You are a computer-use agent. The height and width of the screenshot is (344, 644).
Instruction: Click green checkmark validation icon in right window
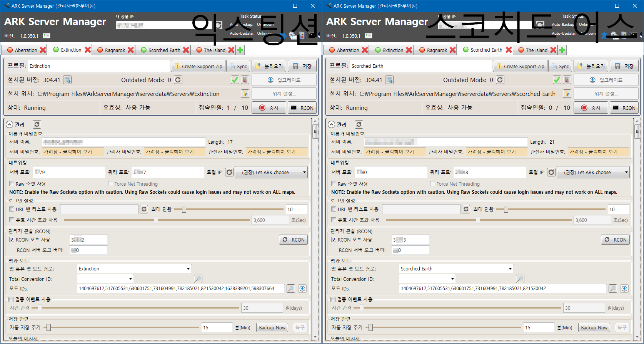[557, 80]
